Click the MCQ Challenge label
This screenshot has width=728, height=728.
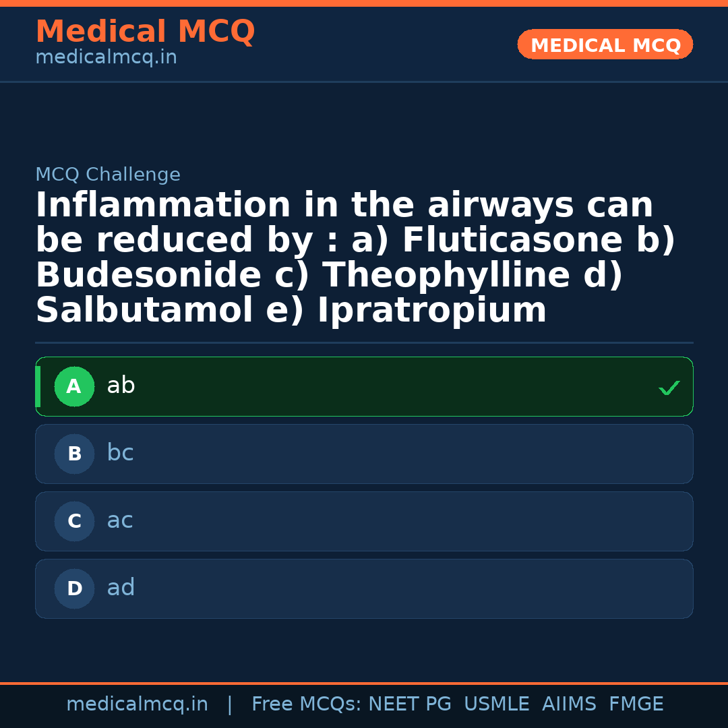pos(108,174)
